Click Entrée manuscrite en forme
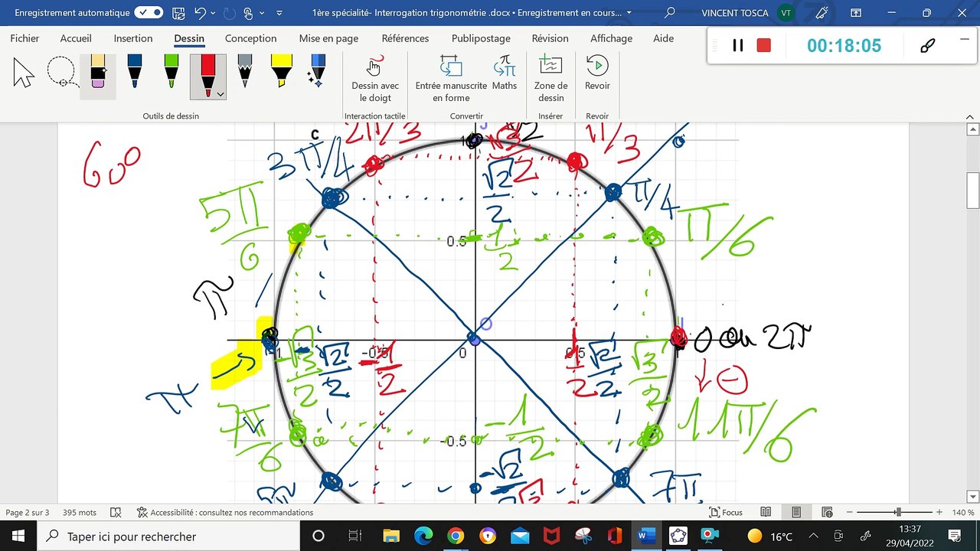 coord(451,80)
